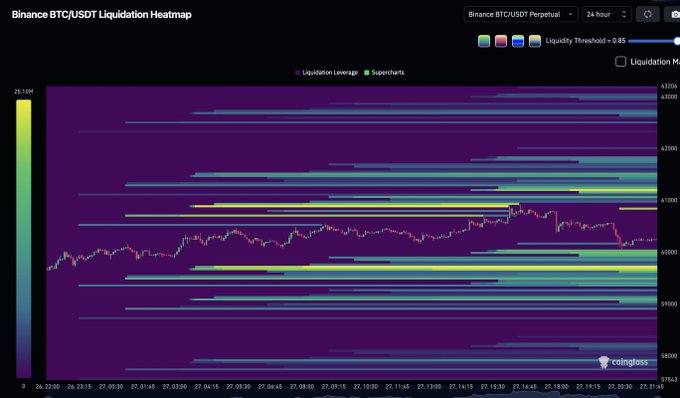Click the 58000 price axis label

(x=669, y=356)
